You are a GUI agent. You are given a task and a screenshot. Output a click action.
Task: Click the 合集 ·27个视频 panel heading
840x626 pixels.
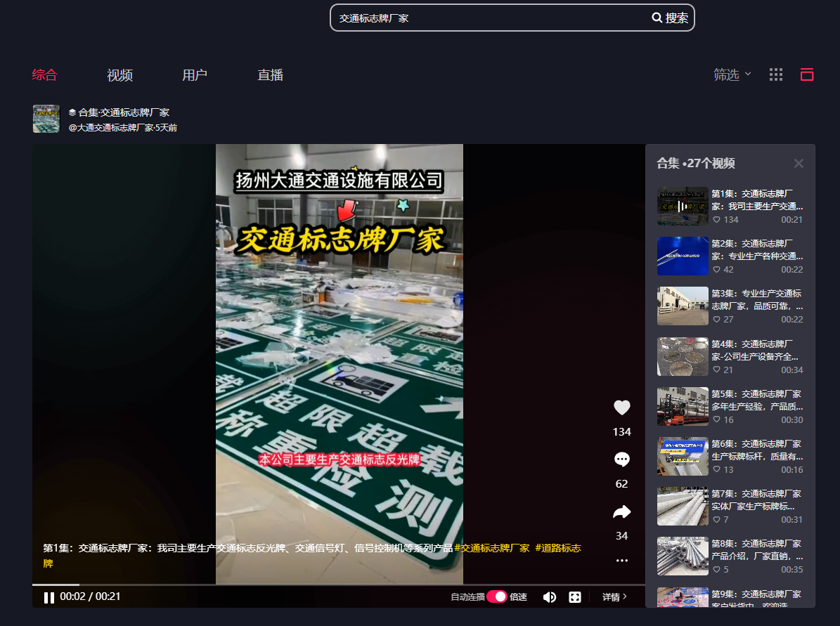click(696, 163)
